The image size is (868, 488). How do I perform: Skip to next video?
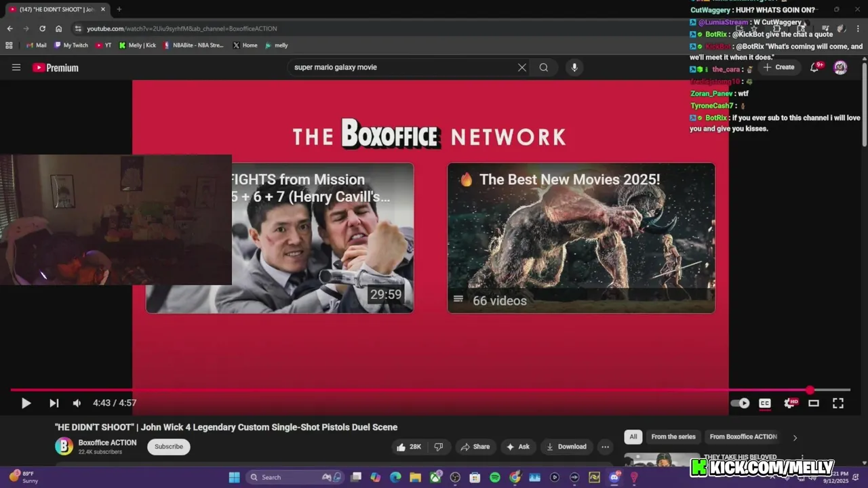54,403
